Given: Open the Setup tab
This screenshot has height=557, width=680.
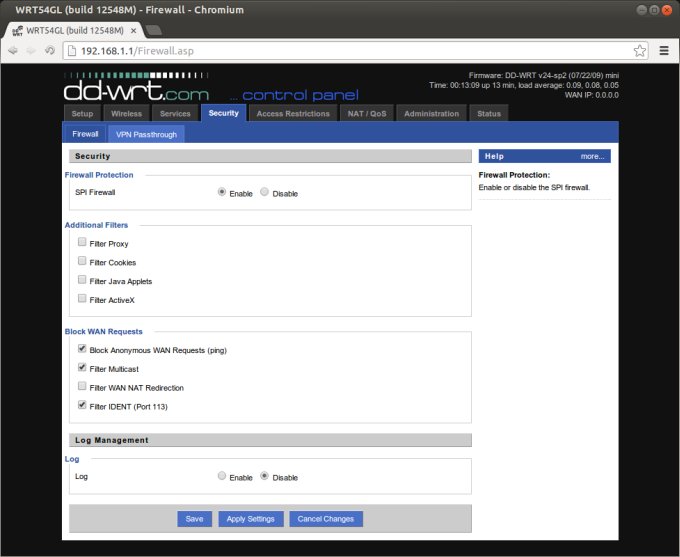Looking at the screenshot, I should click(x=82, y=114).
